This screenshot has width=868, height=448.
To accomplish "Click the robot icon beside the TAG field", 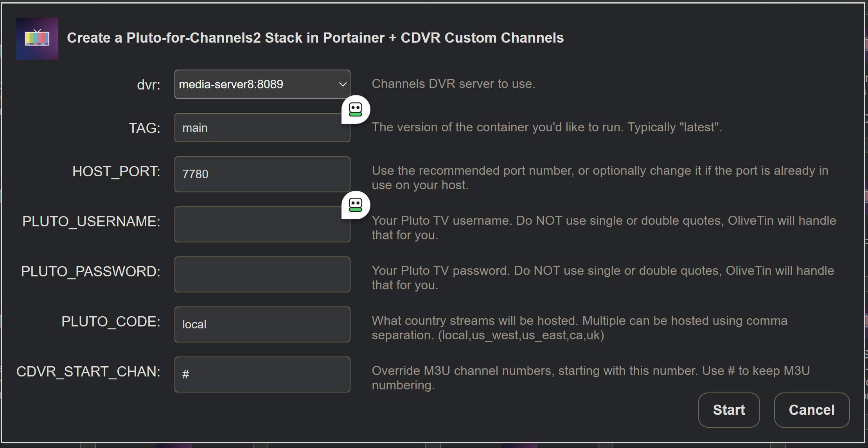I will tap(355, 110).
